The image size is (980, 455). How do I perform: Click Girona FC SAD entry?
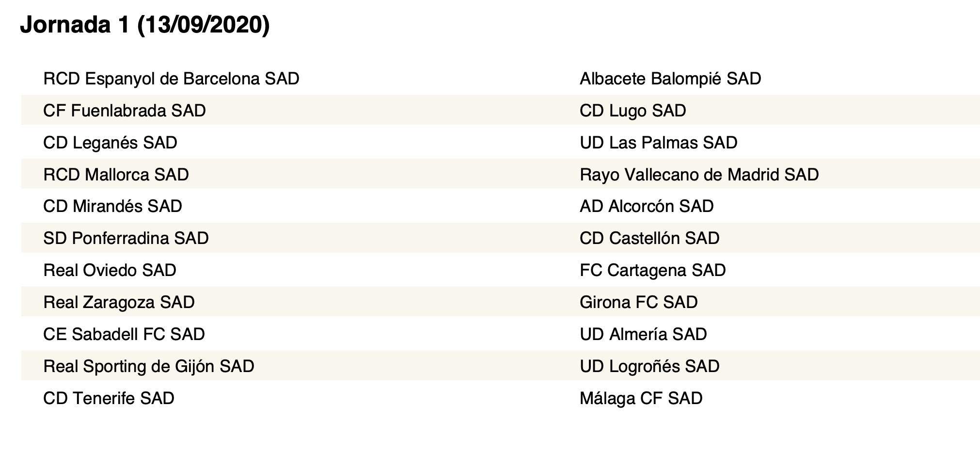point(639,302)
